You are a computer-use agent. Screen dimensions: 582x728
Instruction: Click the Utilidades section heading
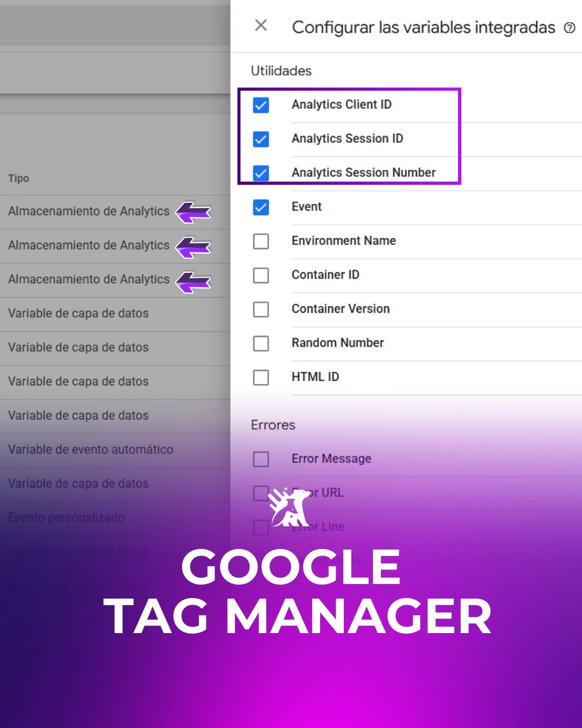[281, 71]
